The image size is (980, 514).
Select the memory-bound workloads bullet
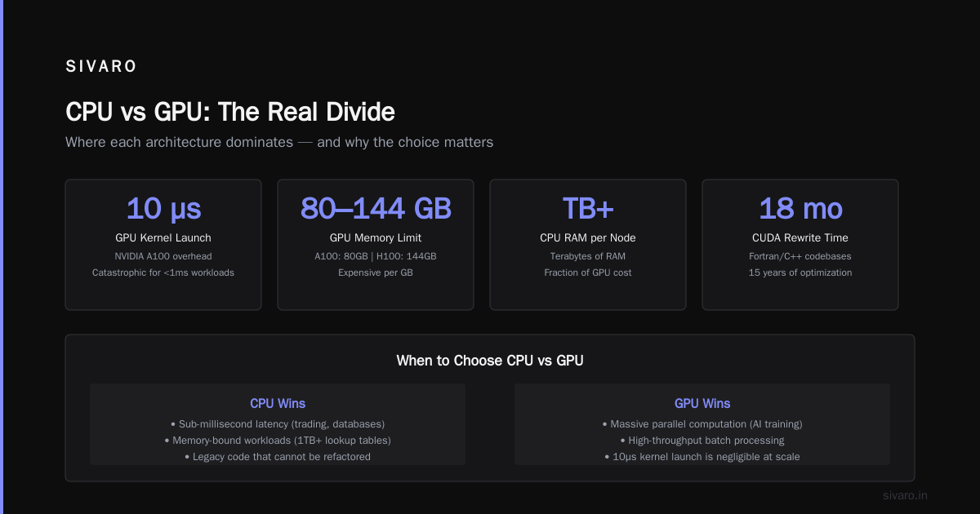[278, 441]
